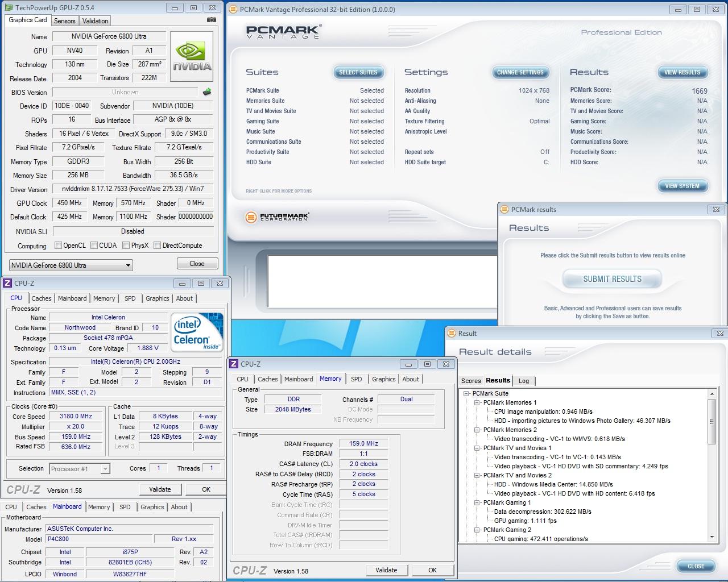Click the scroll up arrow in Result details
728x582 pixels.
point(712,393)
